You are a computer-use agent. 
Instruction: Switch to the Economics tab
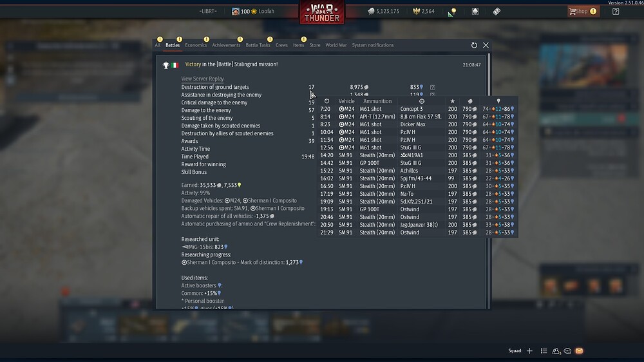tap(196, 45)
